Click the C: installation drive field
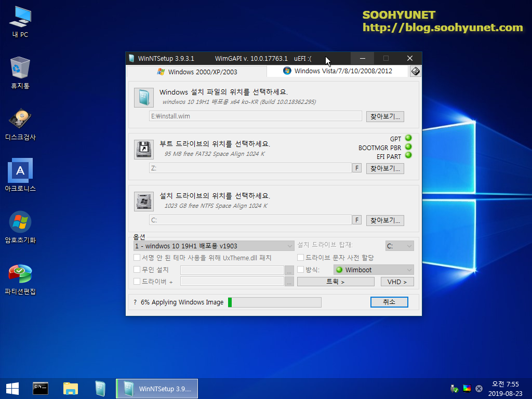532x399 pixels. pos(250,220)
